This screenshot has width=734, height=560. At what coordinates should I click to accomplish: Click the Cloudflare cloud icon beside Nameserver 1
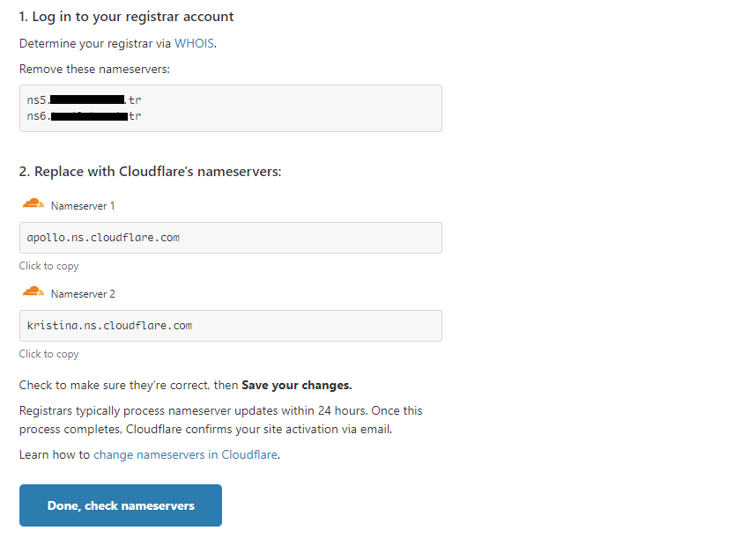pyautogui.click(x=33, y=203)
